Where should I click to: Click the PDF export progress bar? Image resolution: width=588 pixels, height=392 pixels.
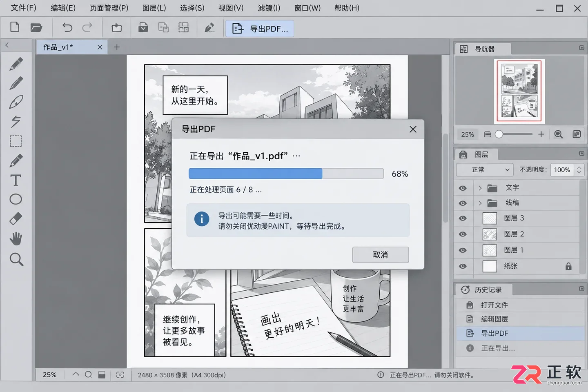(286, 174)
